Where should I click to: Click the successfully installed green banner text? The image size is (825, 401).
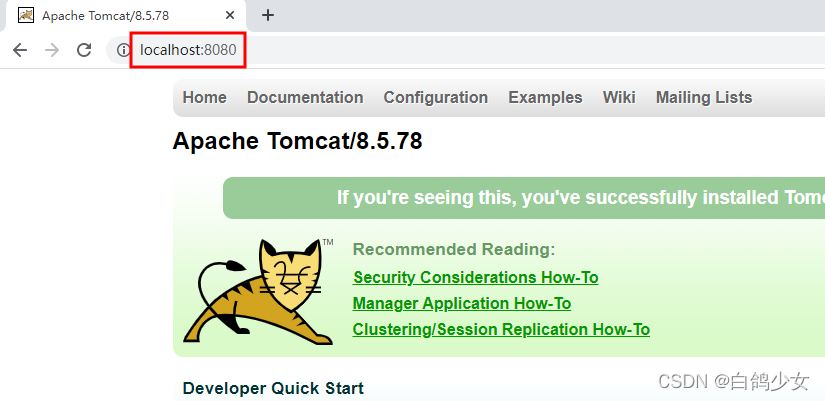pyautogui.click(x=581, y=198)
